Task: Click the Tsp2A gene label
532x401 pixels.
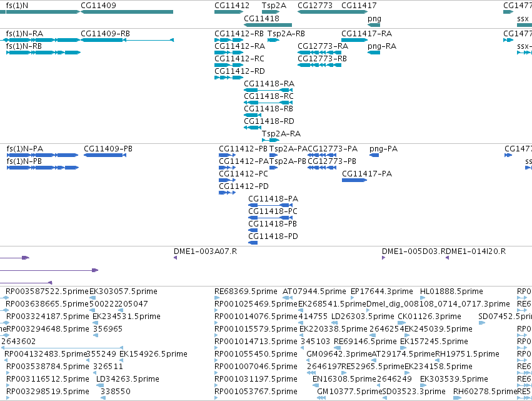Action: pyautogui.click(x=274, y=6)
